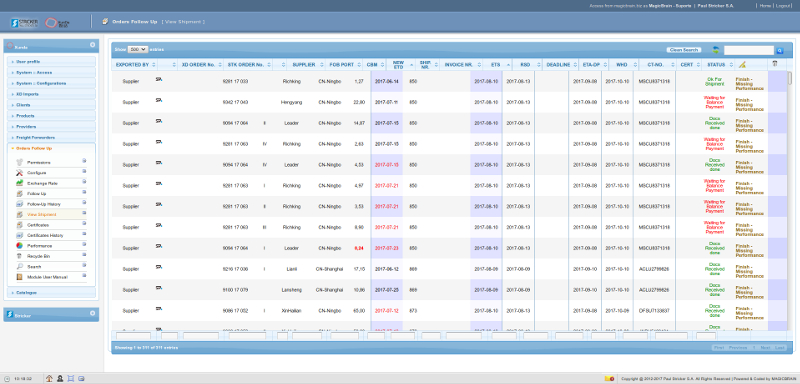The image size is (800, 384).
Task: Click the Clean Search button
Action: coord(684,50)
